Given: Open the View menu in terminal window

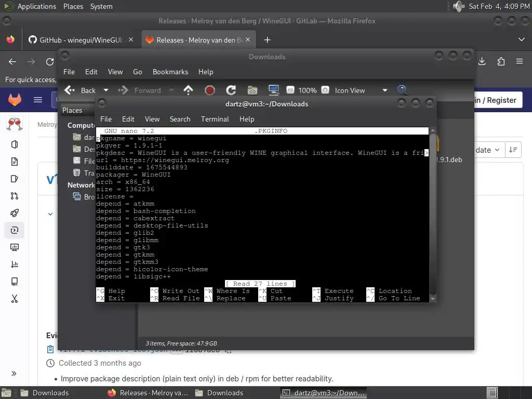Looking at the screenshot, I should 152,119.
